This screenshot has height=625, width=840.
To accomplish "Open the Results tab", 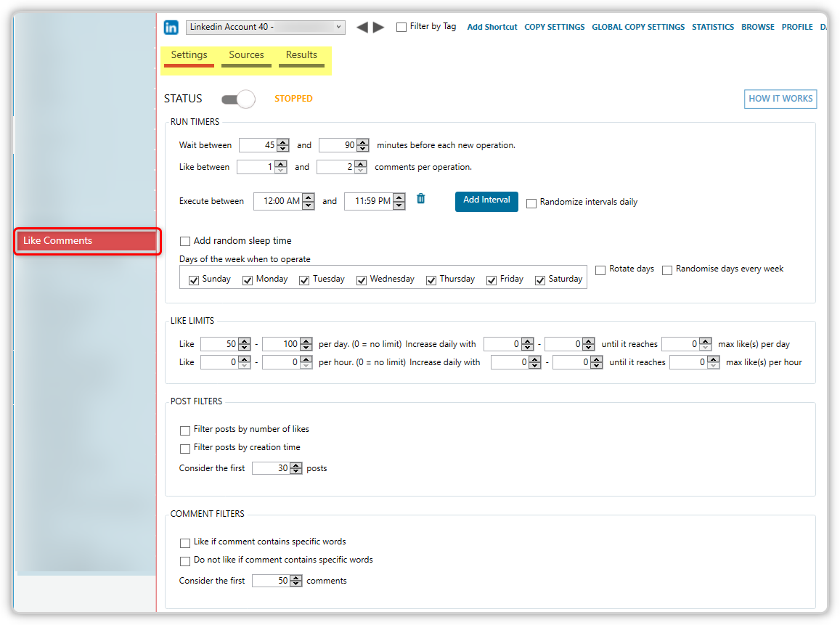I will pyautogui.click(x=301, y=57).
